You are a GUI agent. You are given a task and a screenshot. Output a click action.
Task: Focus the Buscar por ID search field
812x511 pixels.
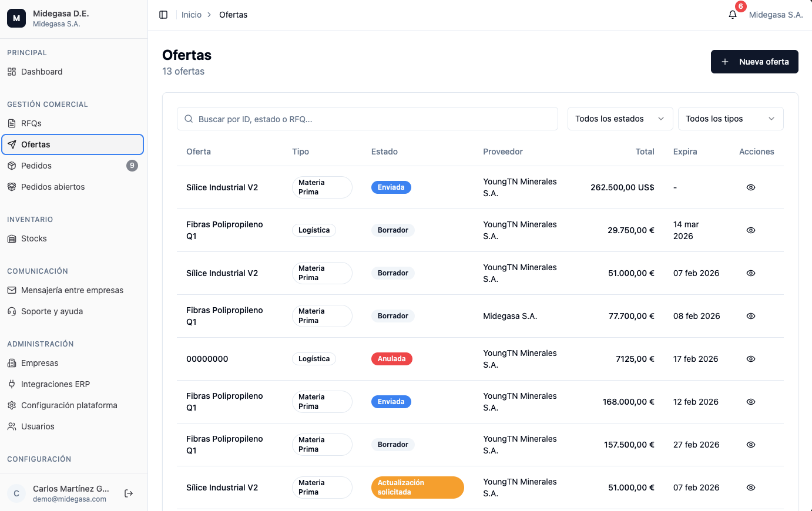point(367,119)
